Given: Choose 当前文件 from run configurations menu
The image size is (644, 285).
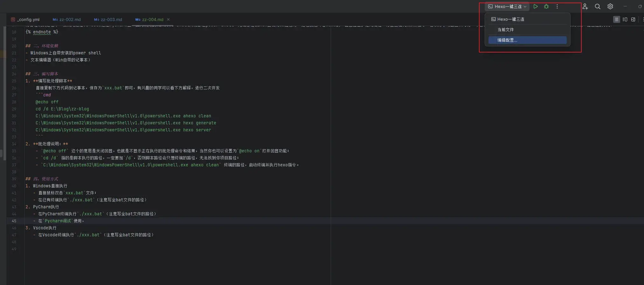Looking at the screenshot, I should (x=527, y=30).
